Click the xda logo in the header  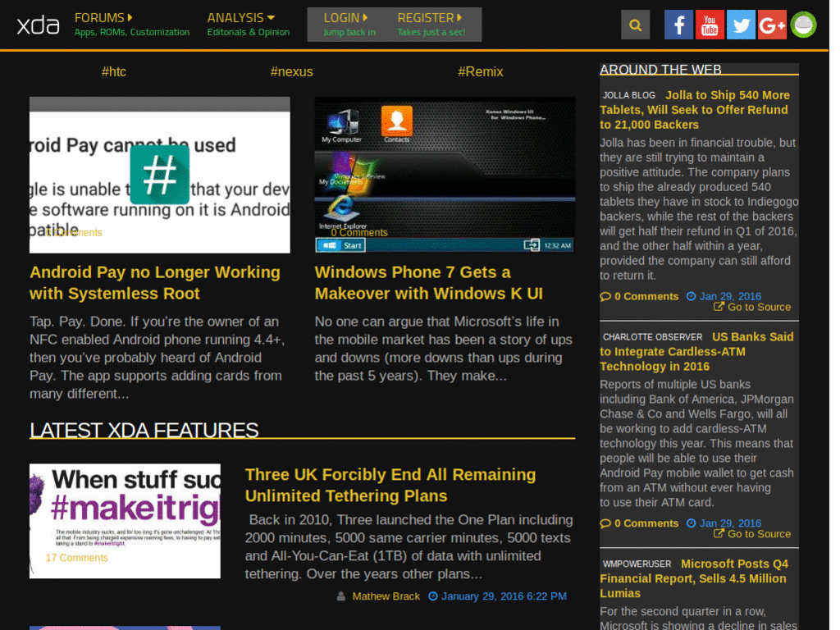[x=37, y=25]
